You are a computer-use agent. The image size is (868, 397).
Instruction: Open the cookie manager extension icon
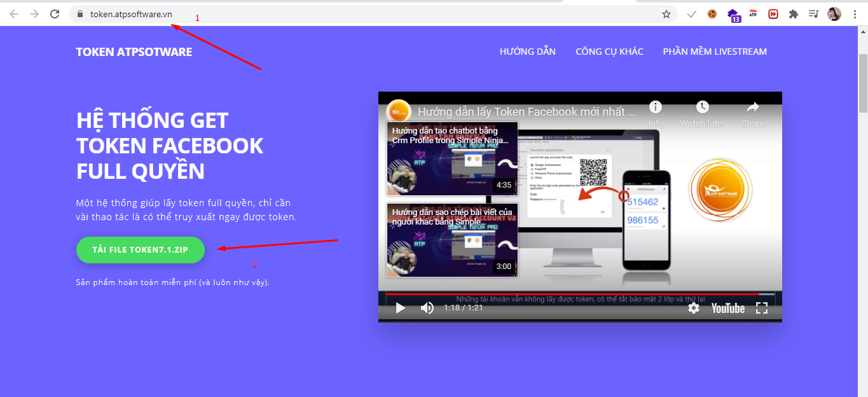(x=711, y=13)
